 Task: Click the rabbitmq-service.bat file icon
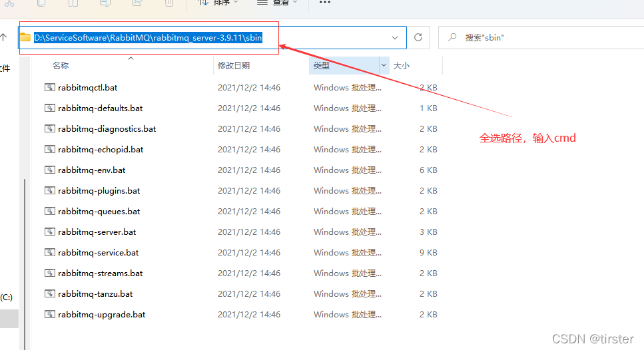pos(50,252)
